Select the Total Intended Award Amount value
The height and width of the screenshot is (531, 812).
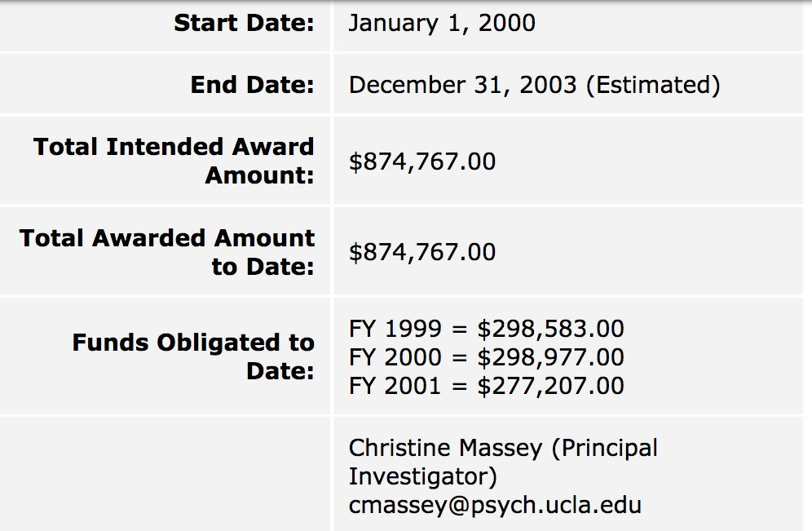422,162
